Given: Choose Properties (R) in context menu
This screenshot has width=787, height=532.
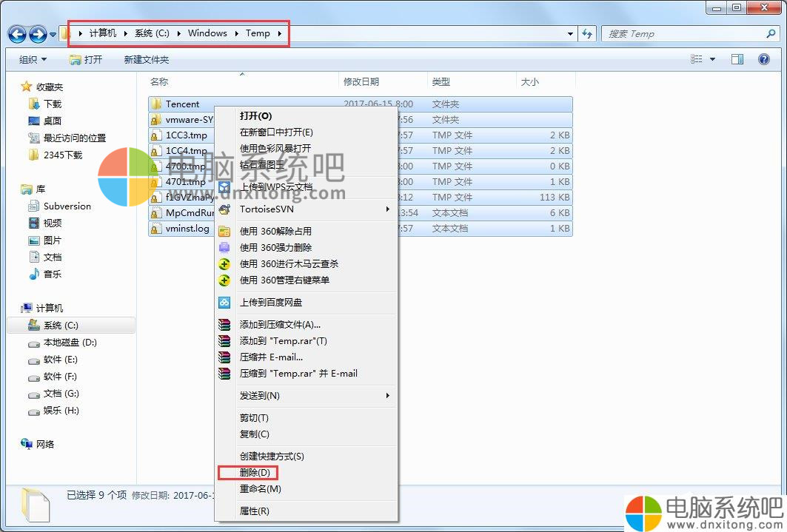Looking at the screenshot, I should 255,511.
